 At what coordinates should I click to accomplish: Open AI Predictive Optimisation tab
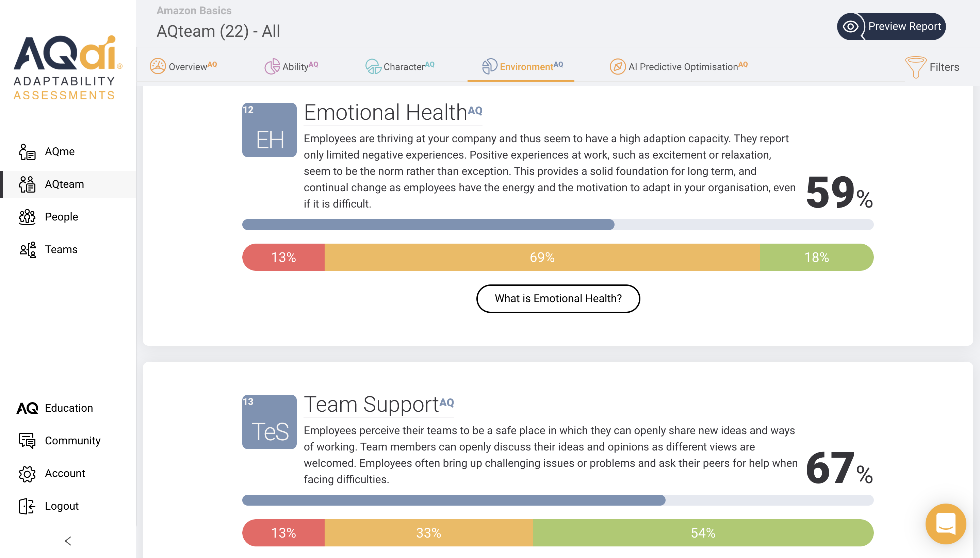click(679, 66)
